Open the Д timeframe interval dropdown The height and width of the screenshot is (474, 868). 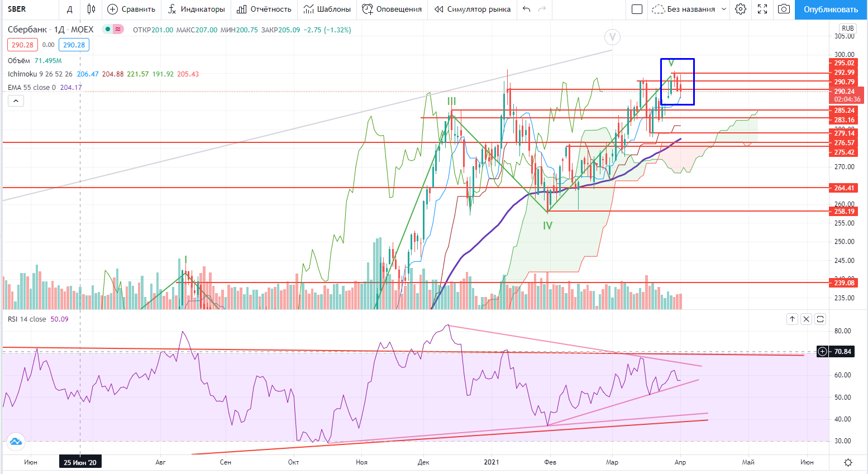pyautogui.click(x=69, y=9)
